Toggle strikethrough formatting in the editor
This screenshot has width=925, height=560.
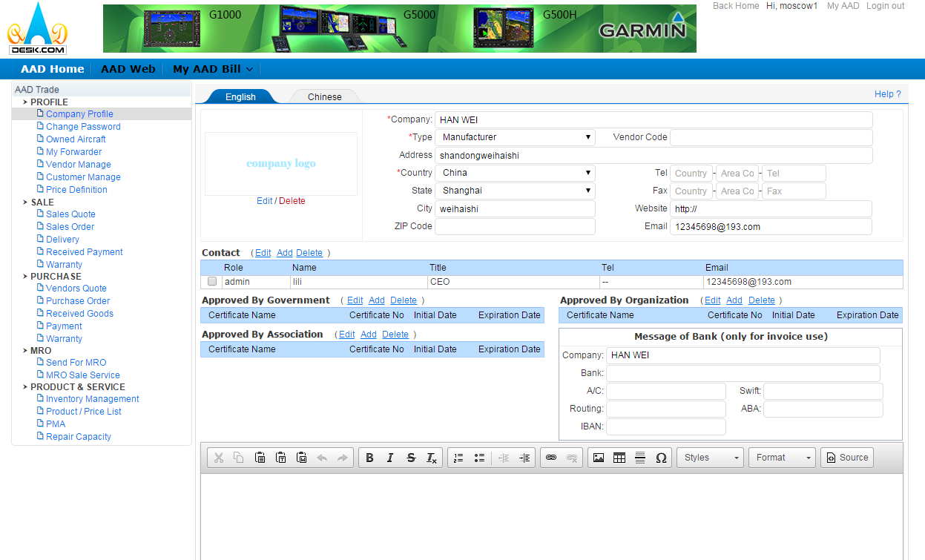click(411, 458)
